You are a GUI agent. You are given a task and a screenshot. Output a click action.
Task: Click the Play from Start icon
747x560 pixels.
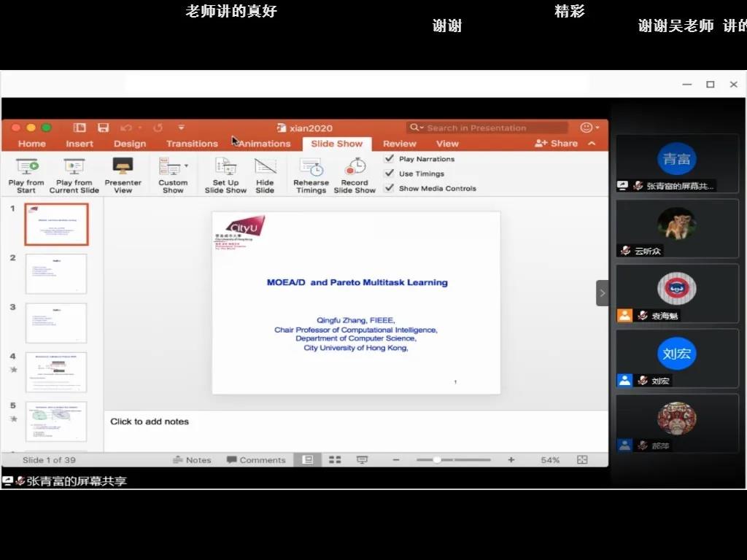click(26, 167)
